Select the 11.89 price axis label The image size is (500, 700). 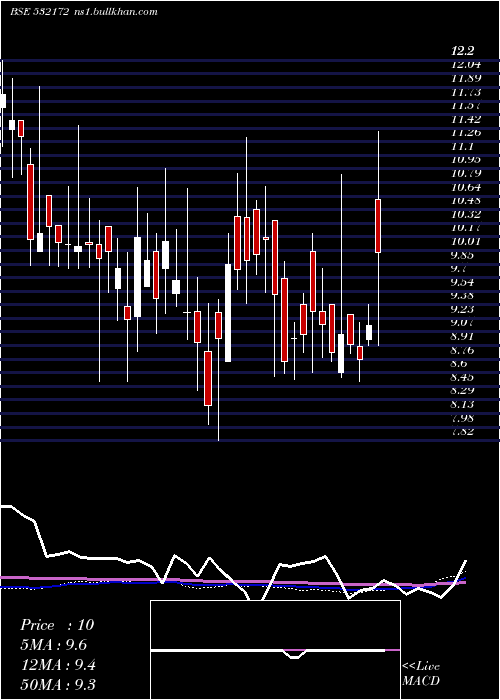click(467, 79)
